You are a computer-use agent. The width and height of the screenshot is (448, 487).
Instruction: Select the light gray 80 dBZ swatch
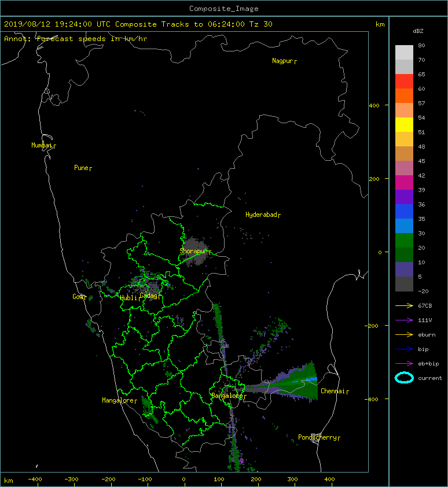pyautogui.click(x=404, y=52)
